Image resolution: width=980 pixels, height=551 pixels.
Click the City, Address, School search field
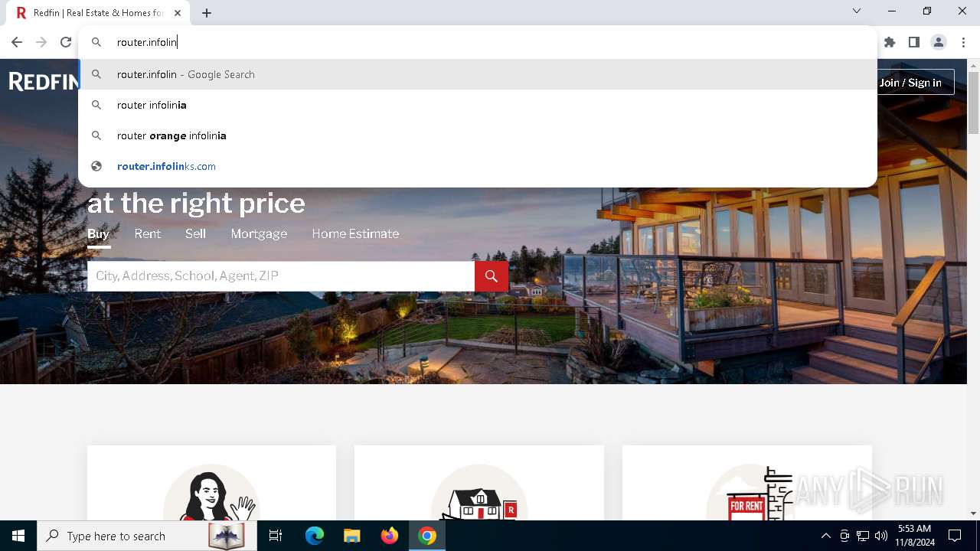click(x=281, y=276)
